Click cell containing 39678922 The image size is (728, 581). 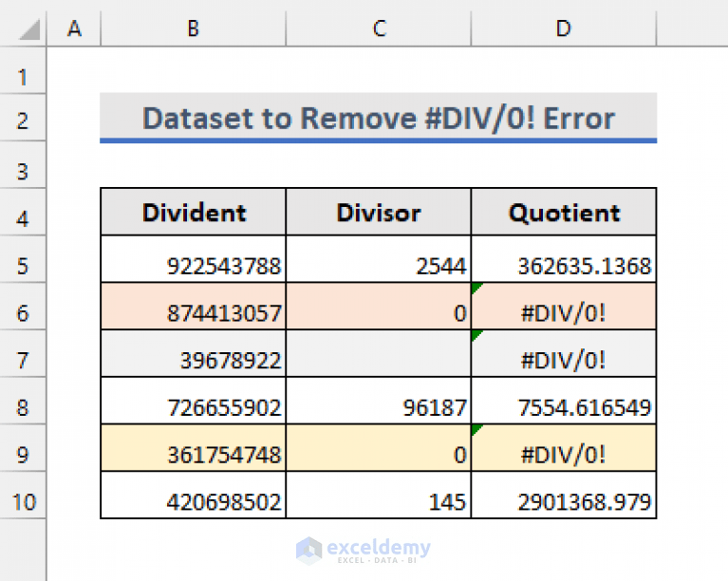pyautogui.click(x=193, y=354)
